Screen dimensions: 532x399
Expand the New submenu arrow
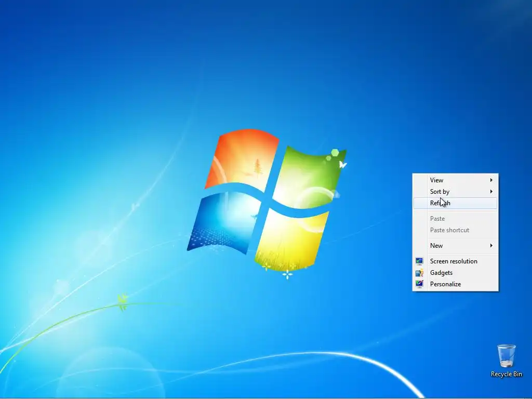point(491,246)
